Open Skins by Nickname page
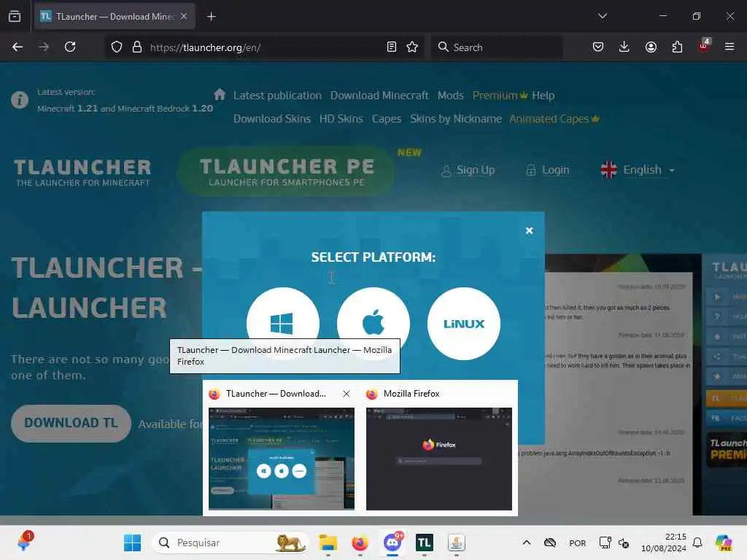747x560 pixels. point(456,119)
